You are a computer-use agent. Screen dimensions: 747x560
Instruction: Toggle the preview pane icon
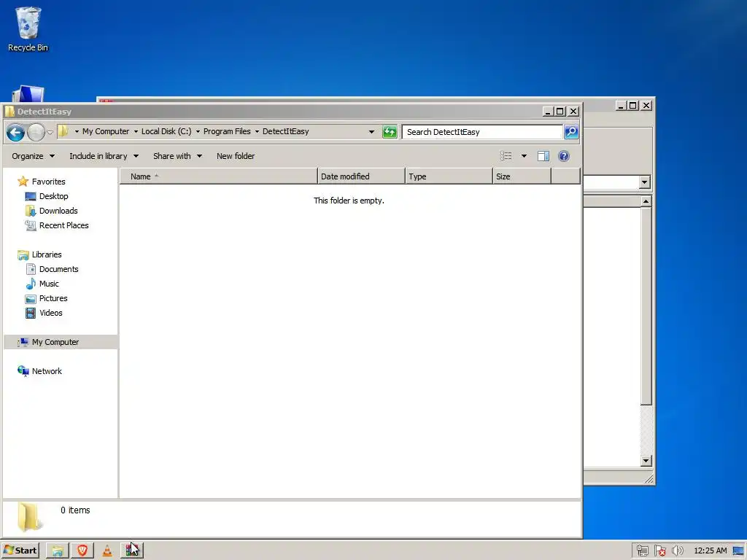click(x=543, y=156)
